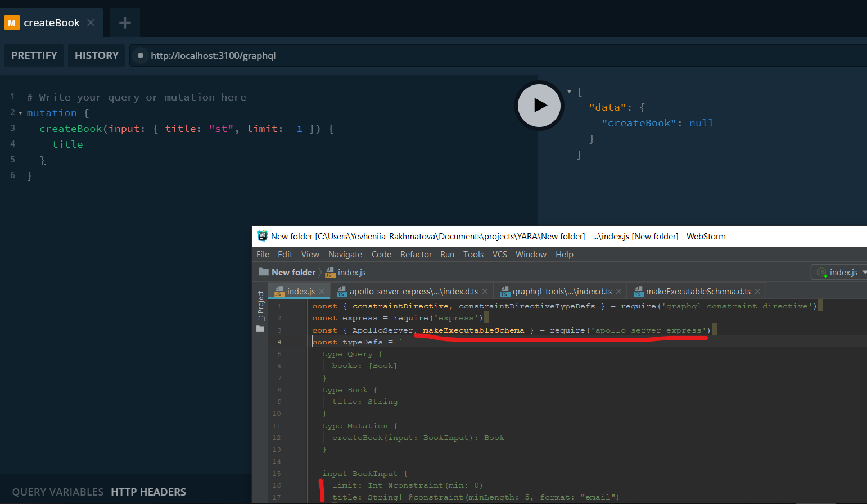
Task: Open the HTTP HEADERS panel
Action: [148, 492]
